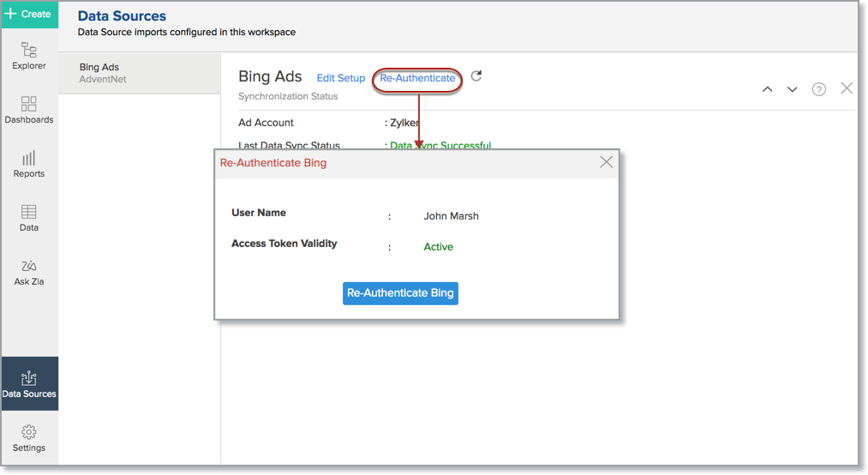
Task: Click the User Name label
Action: point(259,213)
